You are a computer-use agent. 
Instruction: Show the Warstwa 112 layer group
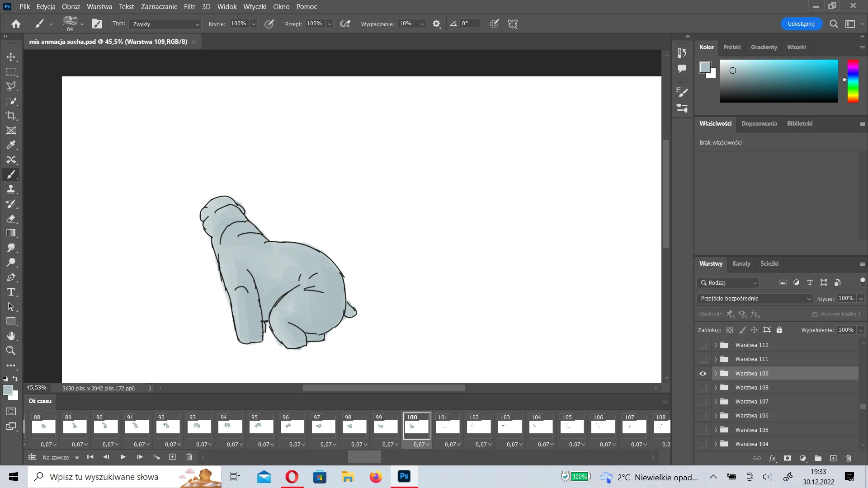coord(703,345)
